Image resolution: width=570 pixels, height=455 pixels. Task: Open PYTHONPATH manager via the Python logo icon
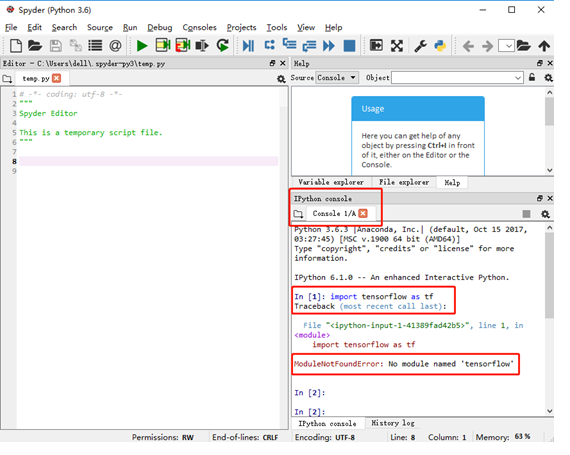(x=440, y=46)
